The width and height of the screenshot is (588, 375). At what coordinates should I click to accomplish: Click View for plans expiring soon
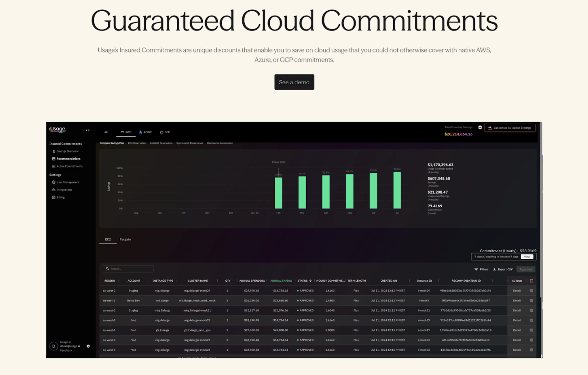(x=527, y=257)
